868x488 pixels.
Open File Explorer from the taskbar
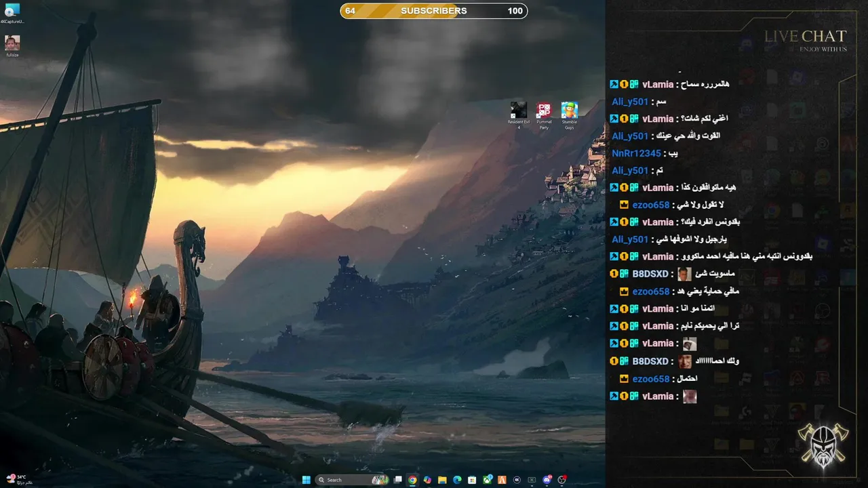point(442,480)
